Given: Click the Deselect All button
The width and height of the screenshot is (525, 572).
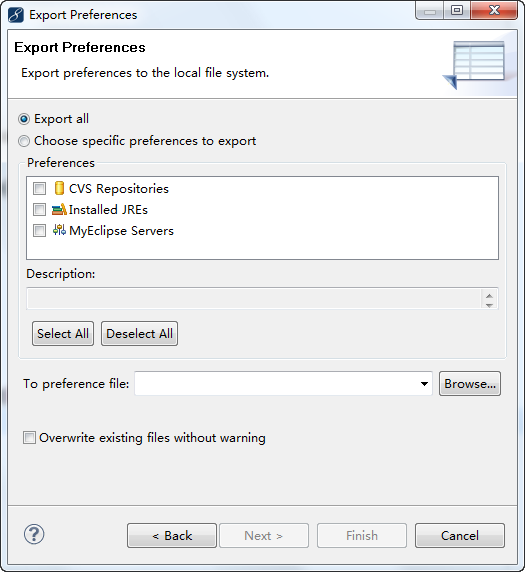Looking at the screenshot, I should [139, 333].
